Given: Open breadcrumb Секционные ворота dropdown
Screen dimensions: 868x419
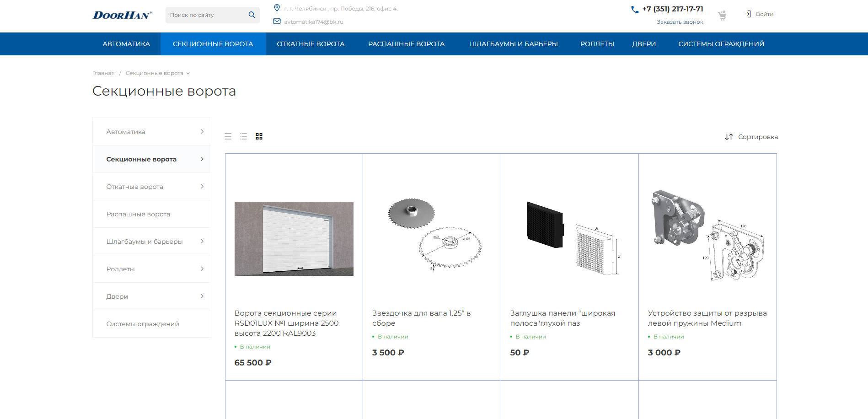Looking at the screenshot, I should pos(188,73).
